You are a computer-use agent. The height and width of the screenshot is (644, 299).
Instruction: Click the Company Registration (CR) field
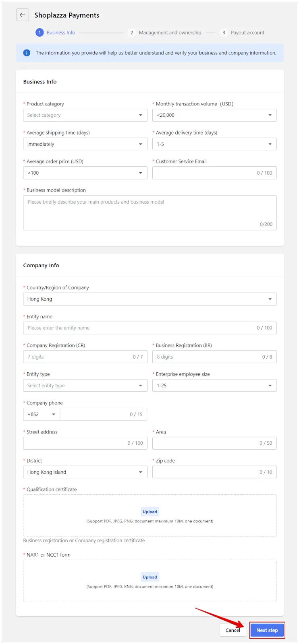(85, 357)
